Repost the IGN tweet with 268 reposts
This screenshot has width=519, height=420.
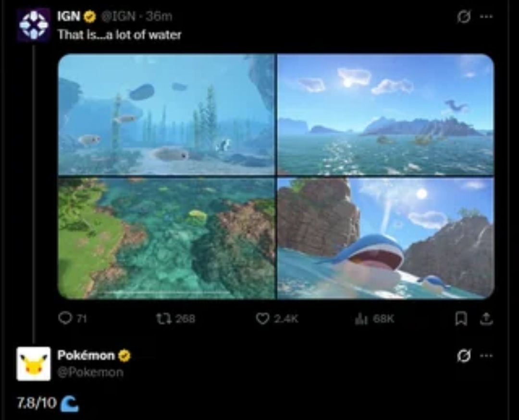pyautogui.click(x=163, y=319)
